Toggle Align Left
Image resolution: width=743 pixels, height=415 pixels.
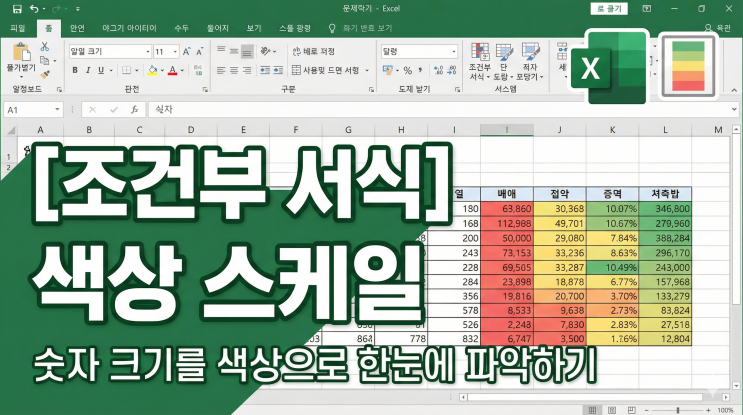tap(221, 70)
